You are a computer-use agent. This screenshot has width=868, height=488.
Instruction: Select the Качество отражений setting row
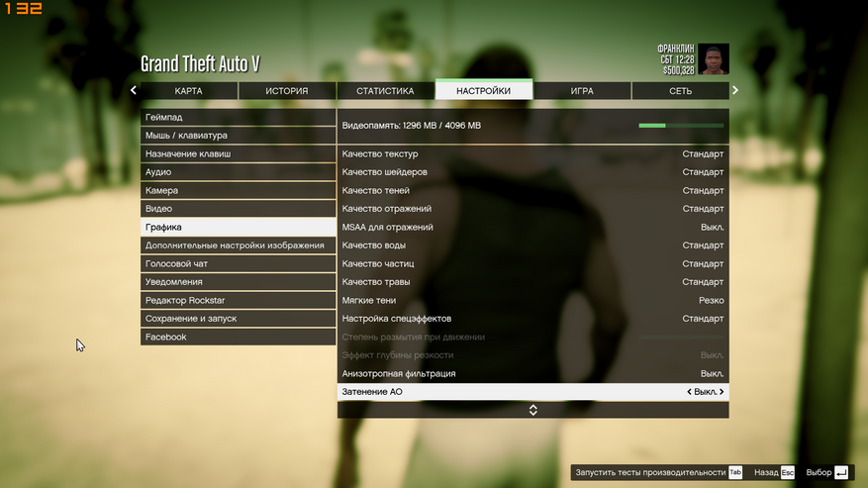click(x=533, y=208)
